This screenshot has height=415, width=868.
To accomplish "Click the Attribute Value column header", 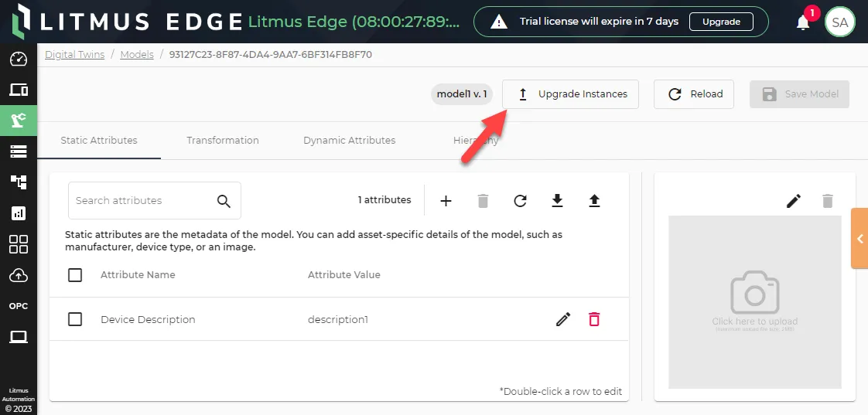I will [343, 275].
